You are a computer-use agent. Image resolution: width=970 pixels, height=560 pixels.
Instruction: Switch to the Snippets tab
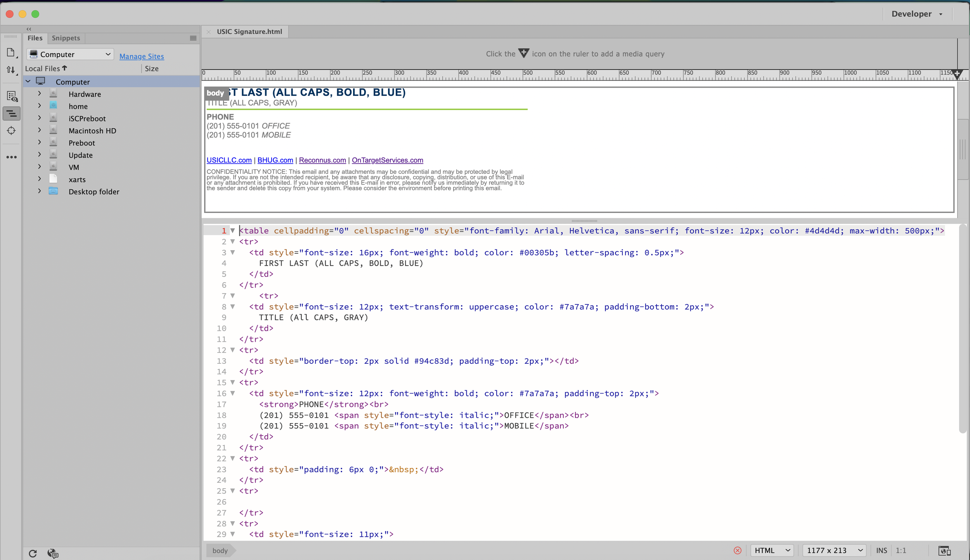tap(66, 38)
